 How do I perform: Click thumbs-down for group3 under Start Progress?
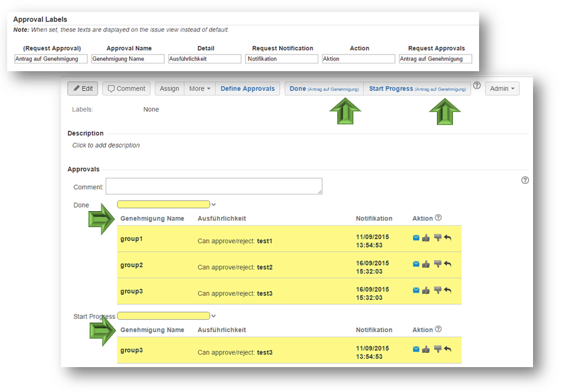(438, 349)
